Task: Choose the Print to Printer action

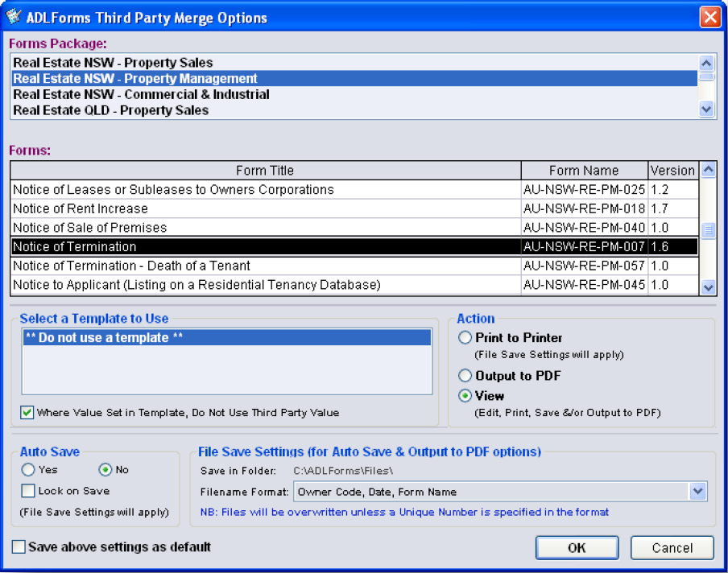Action: (465, 337)
